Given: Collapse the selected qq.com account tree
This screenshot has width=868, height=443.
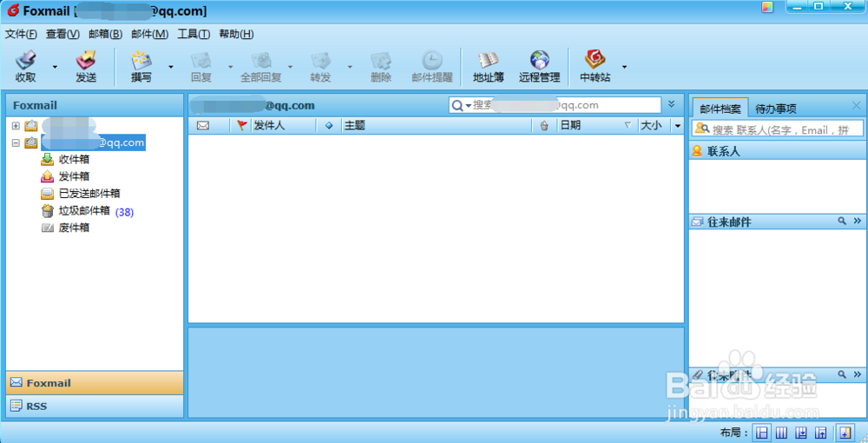Looking at the screenshot, I should click(16, 142).
